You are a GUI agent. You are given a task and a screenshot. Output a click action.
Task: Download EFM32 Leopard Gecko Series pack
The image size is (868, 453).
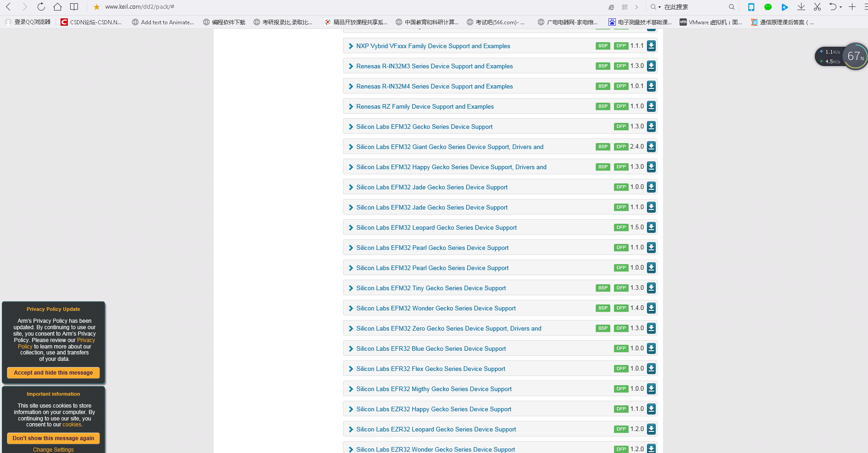pyautogui.click(x=651, y=227)
